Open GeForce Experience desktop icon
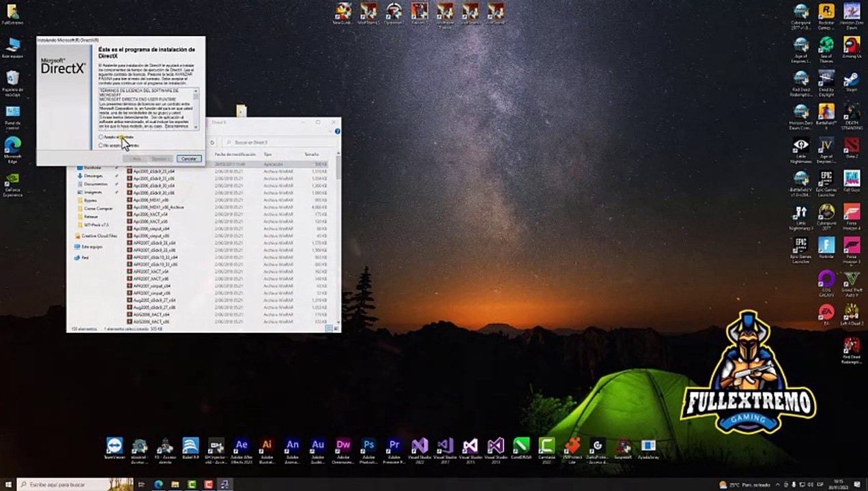Image resolution: width=868 pixels, height=491 pixels. pos(12,184)
